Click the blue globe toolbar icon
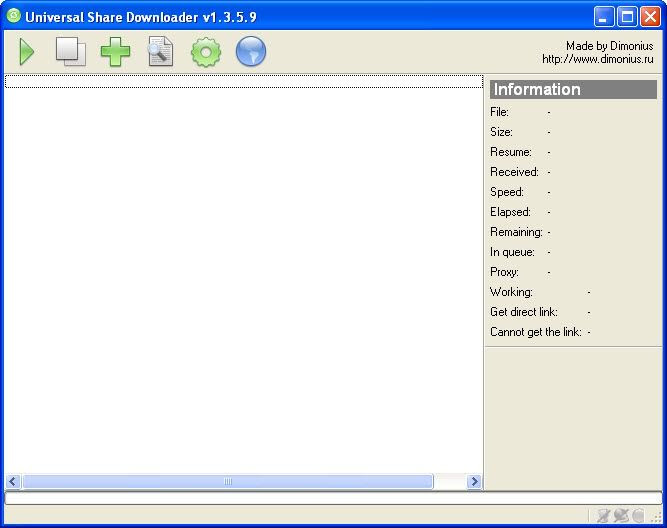This screenshot has height=528, width=667. (x=251, y=51)
